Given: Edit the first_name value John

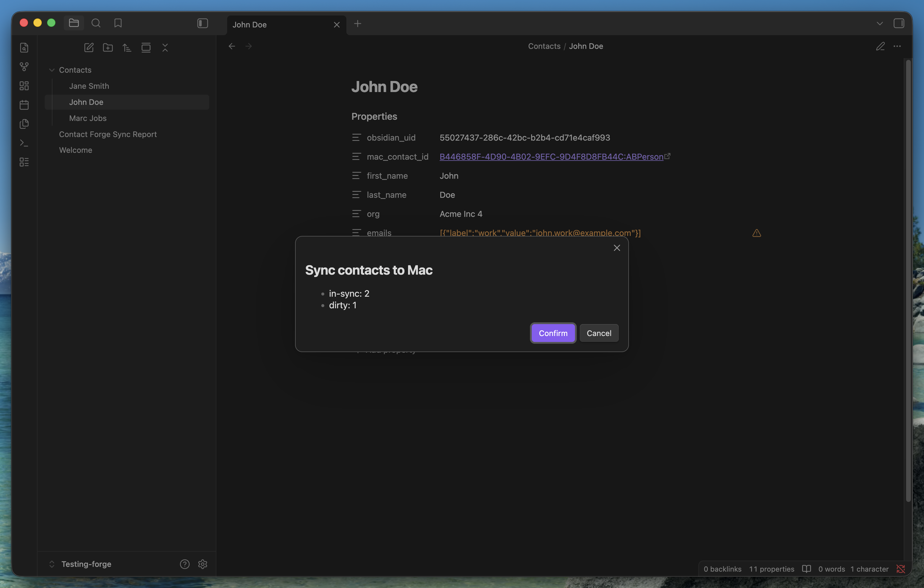Looking at the screenshot, I should (x=449, y=176).
